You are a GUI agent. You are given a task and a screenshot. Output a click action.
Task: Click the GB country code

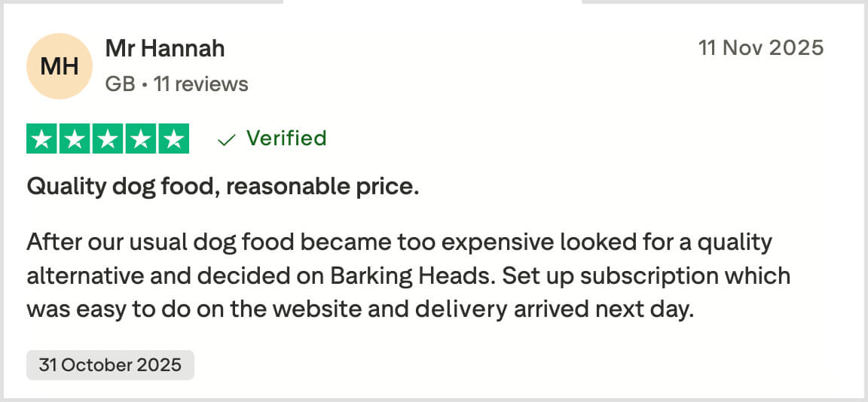tap(119, 84)
